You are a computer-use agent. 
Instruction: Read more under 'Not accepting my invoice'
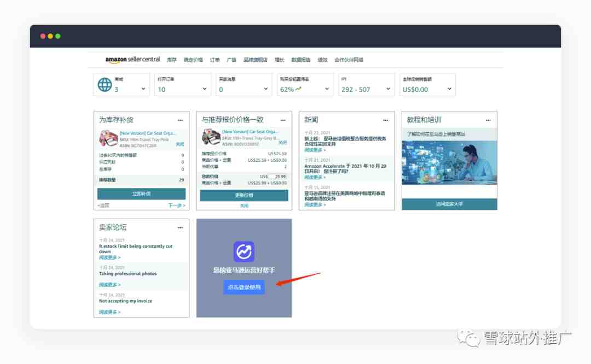click(109, 313)
